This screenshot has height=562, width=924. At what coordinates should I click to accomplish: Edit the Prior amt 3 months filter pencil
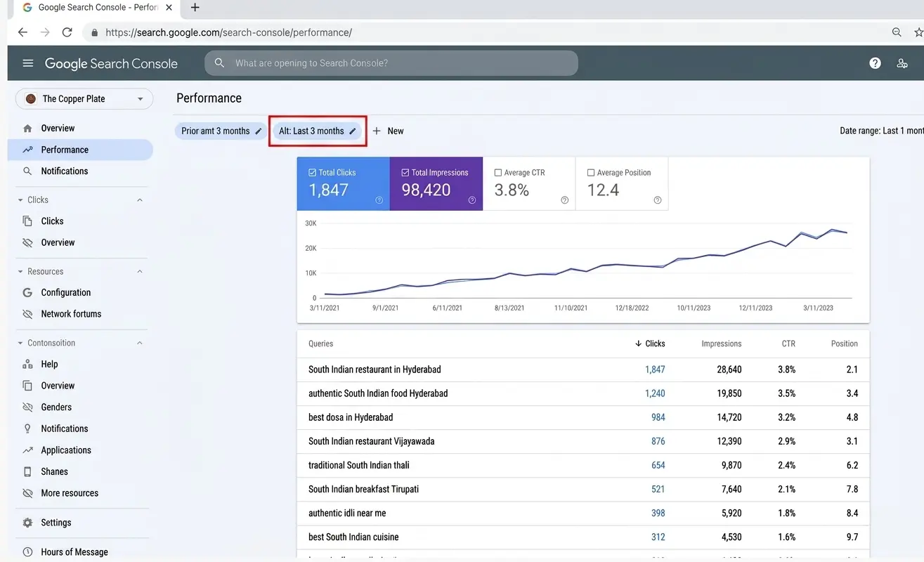pyautogui.click(x=259, y=131)
